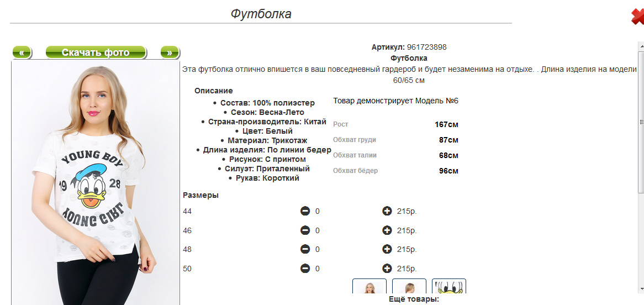Open the duck print closeup thumbnail

coord(449,286)
